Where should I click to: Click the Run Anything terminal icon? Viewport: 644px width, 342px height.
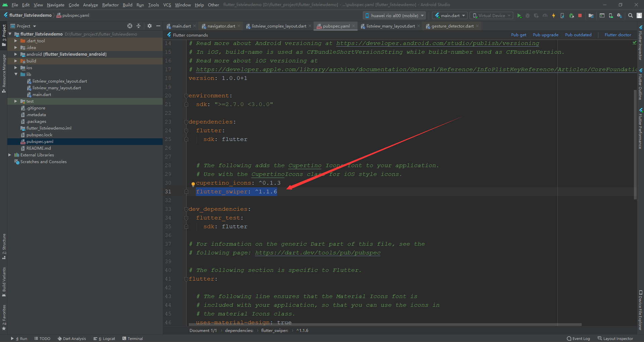coord(602,15)
